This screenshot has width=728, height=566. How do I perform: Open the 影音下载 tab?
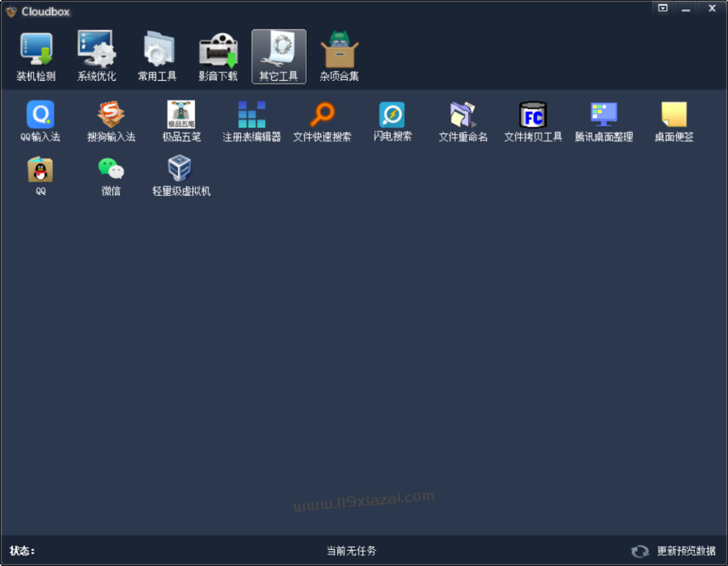point(218,57)
